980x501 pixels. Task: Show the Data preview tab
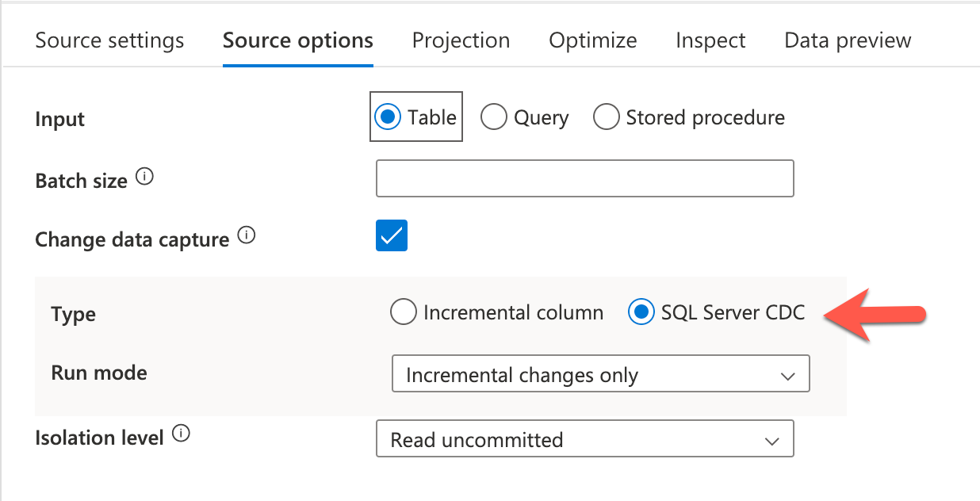pyautogui.click(x=848, y=40)
